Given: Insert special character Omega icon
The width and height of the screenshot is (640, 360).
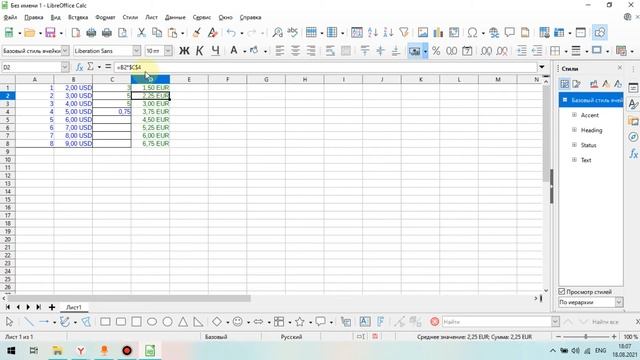Looking at the screenshot, I should [472, 33].
